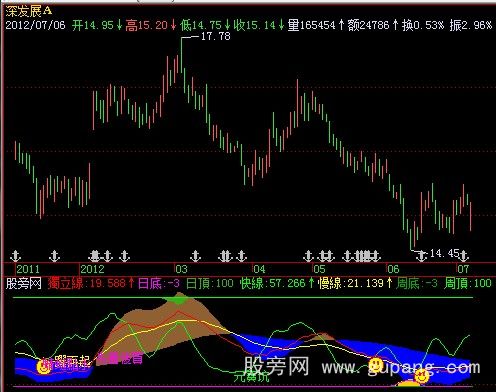The height and width of the screenshot is (392, 496).
Task: Select the 04 month timeline marker
Action: pyautogui.click(x=259, y=269)
